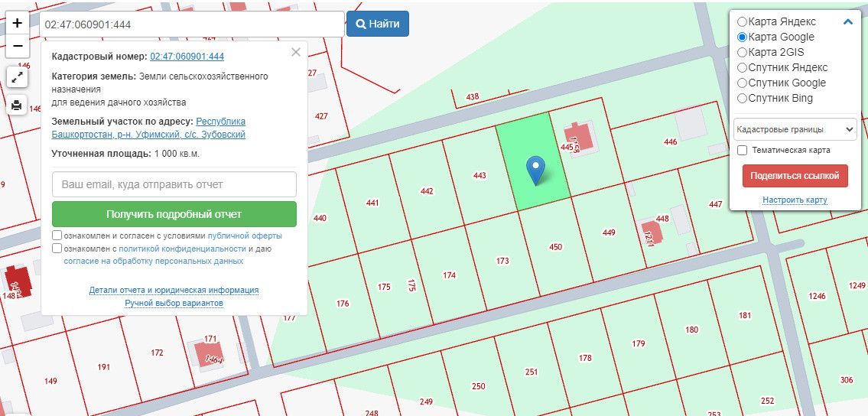Image resolution: width=868 pixels, height=416 pixels.
Task: Open политикой конфиденциальности link
Action: [182, 249]
